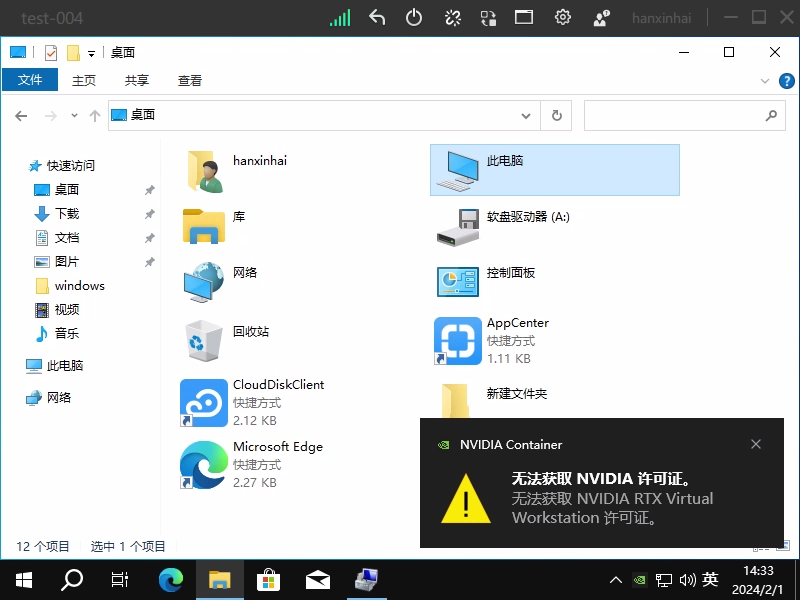
Task: Switch to the 共享 ribbon tab
Action: pyautogui.click(x=137, y=80)
